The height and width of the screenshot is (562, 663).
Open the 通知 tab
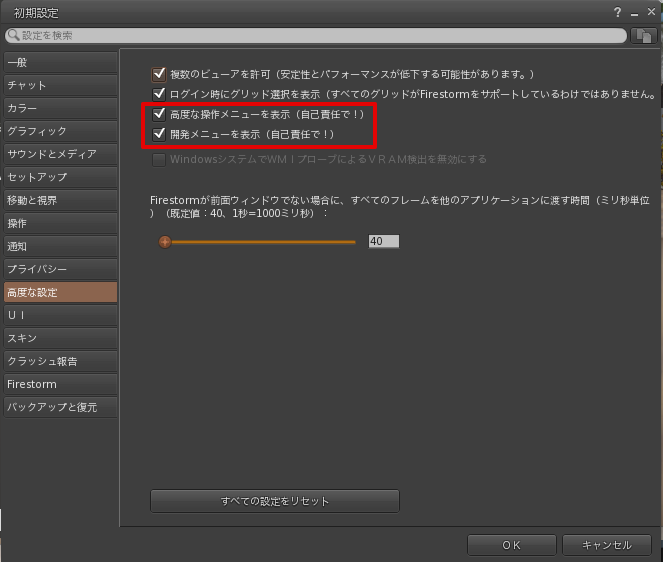60,246
